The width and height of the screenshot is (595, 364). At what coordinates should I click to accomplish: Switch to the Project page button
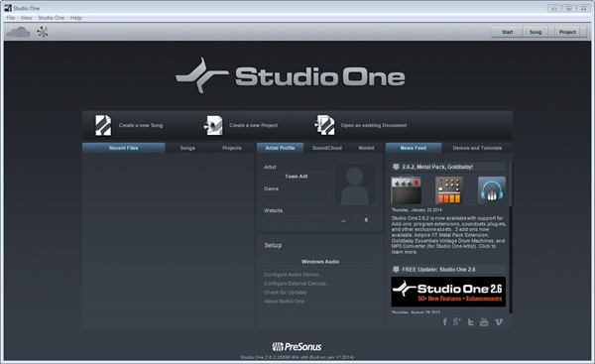coord(567,32)
